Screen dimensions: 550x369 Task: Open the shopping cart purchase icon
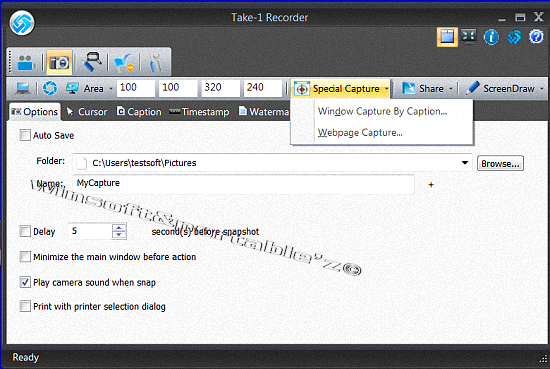[123, 63]
